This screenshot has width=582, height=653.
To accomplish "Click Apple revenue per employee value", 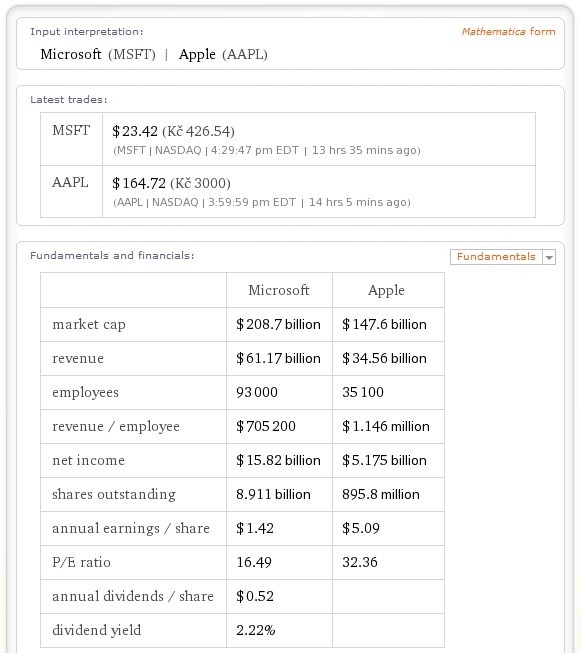I will coord(386,426).
